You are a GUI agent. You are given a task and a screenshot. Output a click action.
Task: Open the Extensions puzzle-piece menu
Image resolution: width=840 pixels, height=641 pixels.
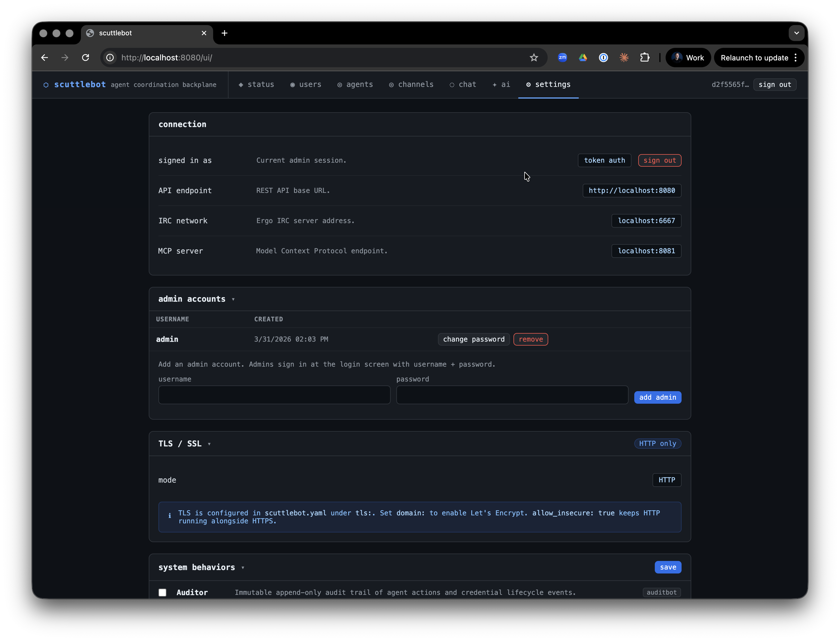[645, 58]
